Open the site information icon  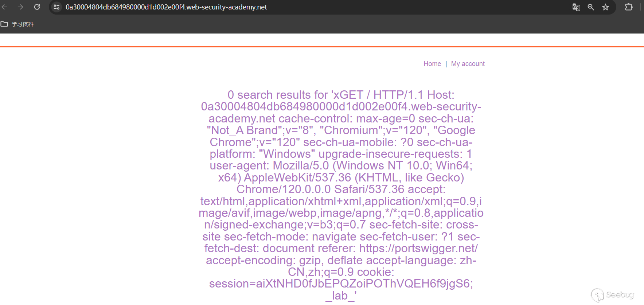[56, 7]
